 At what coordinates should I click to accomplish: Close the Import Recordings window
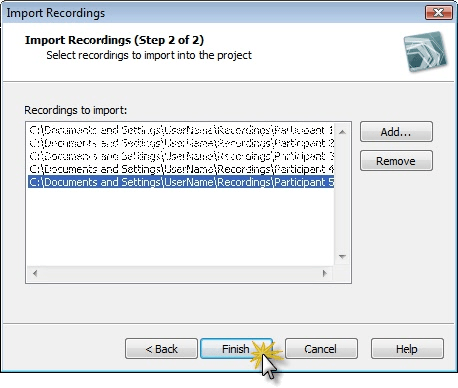pos(439,13)
